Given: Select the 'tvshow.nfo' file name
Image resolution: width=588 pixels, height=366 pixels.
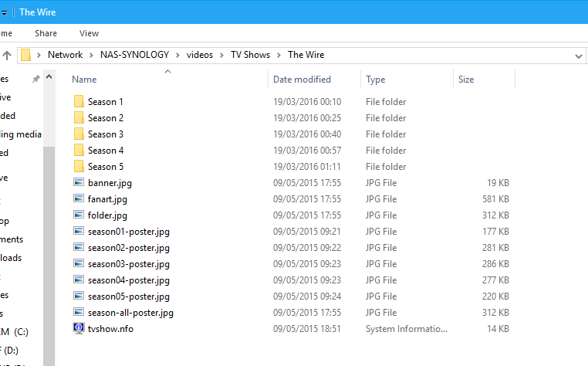Looking at the screenshot, I should pos(110,329).
